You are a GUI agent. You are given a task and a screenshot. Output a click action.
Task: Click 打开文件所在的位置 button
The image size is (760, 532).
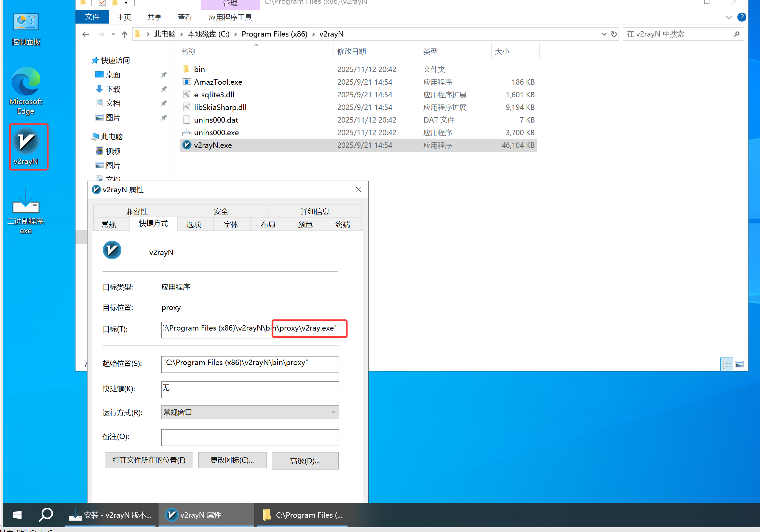click(149, 460)
